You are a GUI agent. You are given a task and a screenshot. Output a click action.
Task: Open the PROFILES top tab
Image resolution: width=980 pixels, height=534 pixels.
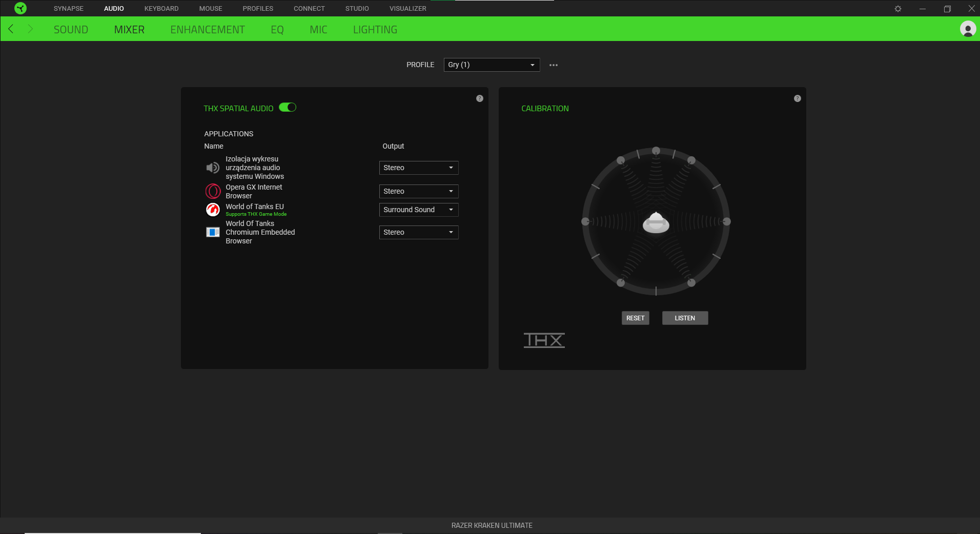pyautogui.click(x=258, y=9)
